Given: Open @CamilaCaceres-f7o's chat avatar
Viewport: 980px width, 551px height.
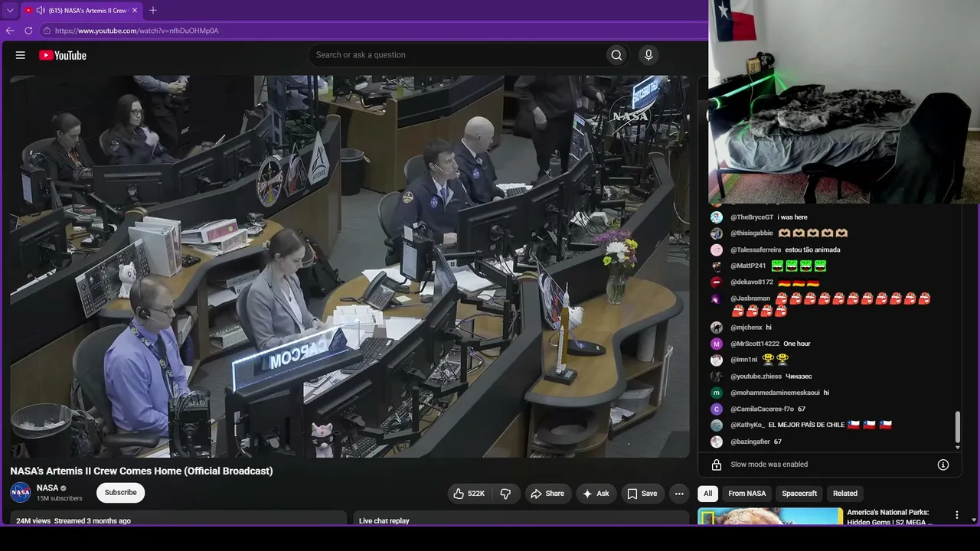Looking at the screenshot, I should [717, 409].
